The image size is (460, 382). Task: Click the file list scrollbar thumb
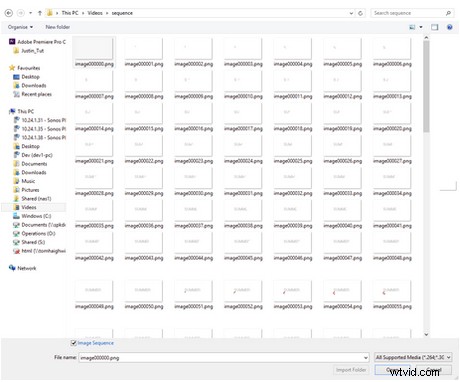[426, 86]
